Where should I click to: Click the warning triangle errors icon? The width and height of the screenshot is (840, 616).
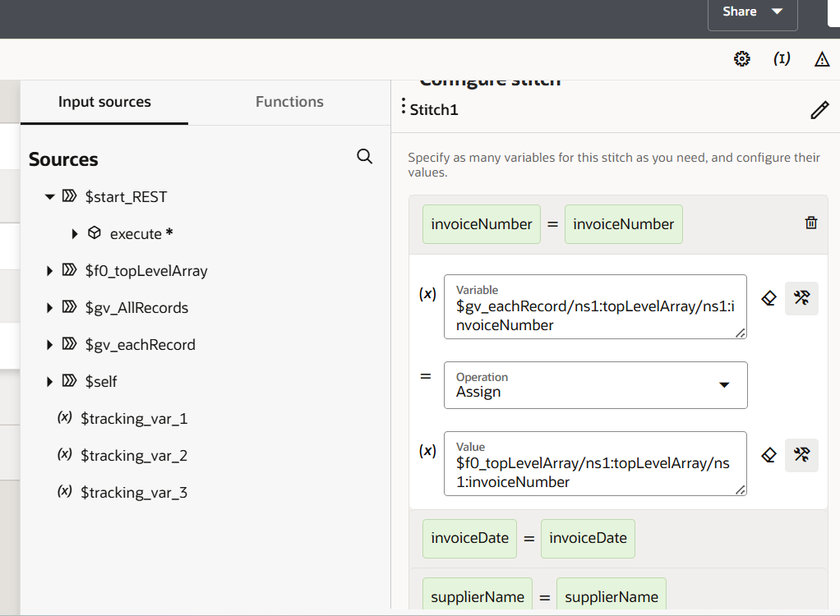pyautogui.click(x=821, y=59)
